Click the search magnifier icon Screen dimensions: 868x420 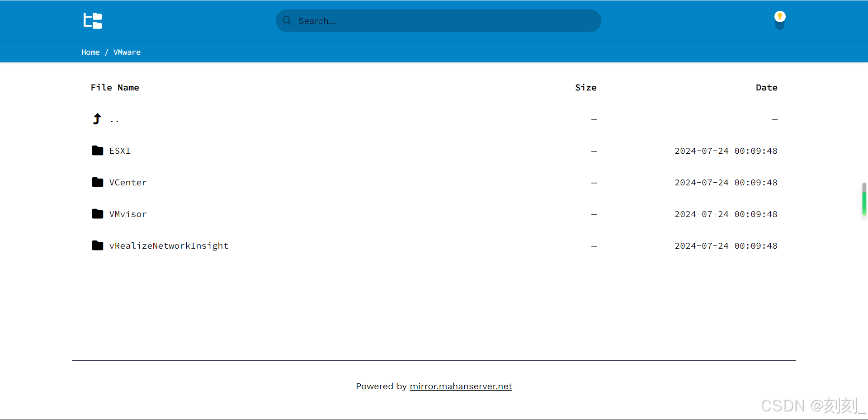(287, 21)
